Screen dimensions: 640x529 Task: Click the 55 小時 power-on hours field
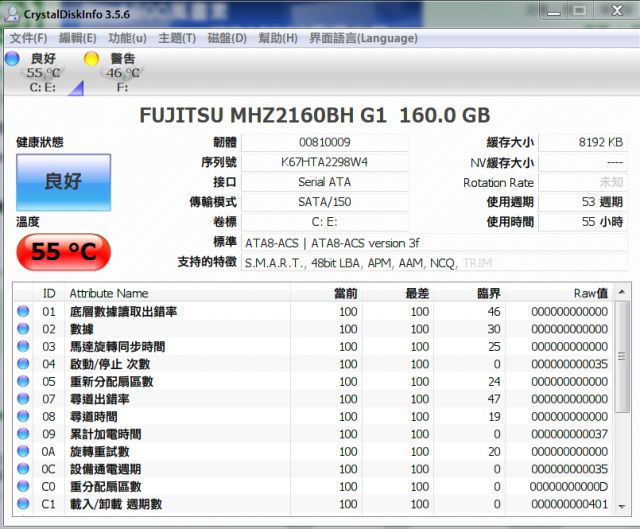[x=583, y=222]
